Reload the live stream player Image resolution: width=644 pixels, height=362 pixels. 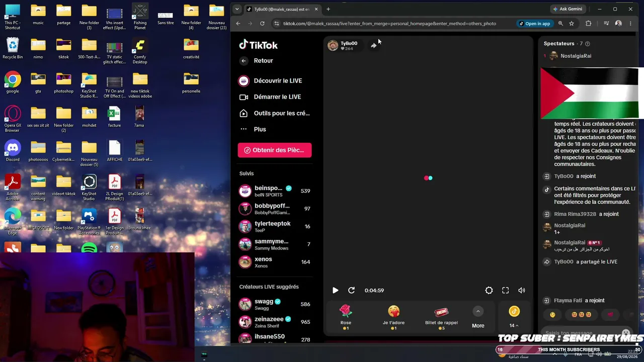coord(351,290)
